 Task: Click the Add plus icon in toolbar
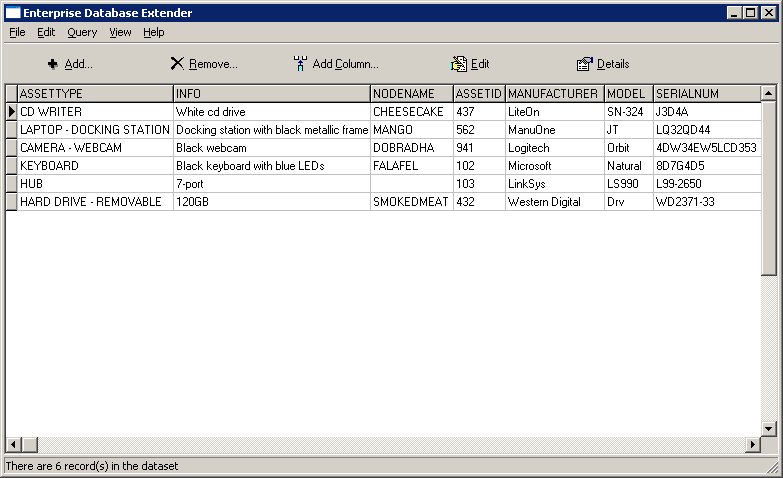(52, 64)
